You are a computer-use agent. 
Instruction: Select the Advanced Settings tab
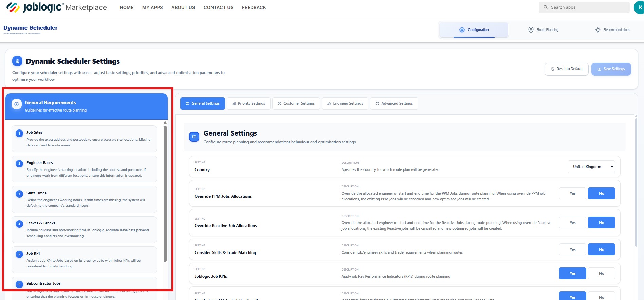point(394,103)
